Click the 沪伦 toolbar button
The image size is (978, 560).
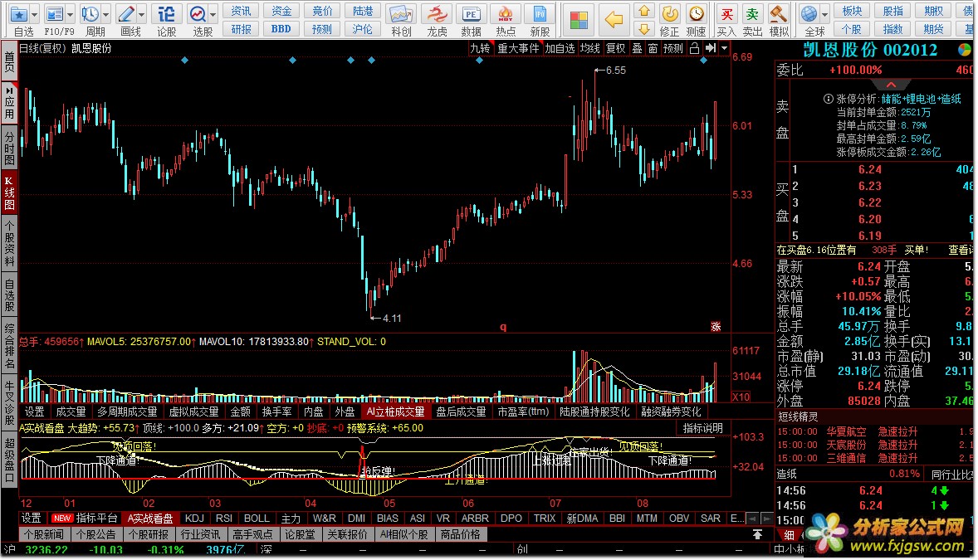[x=363, y=29]
